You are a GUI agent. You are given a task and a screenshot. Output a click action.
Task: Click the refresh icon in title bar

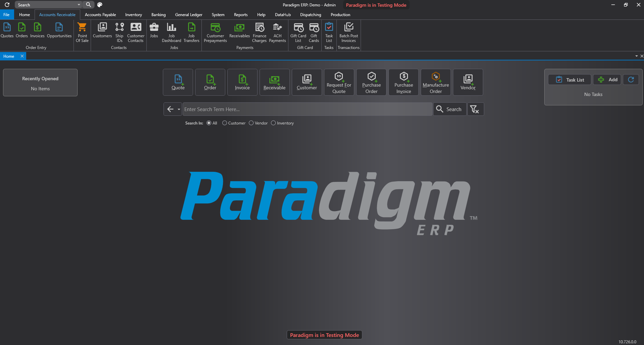coord(7,5)
